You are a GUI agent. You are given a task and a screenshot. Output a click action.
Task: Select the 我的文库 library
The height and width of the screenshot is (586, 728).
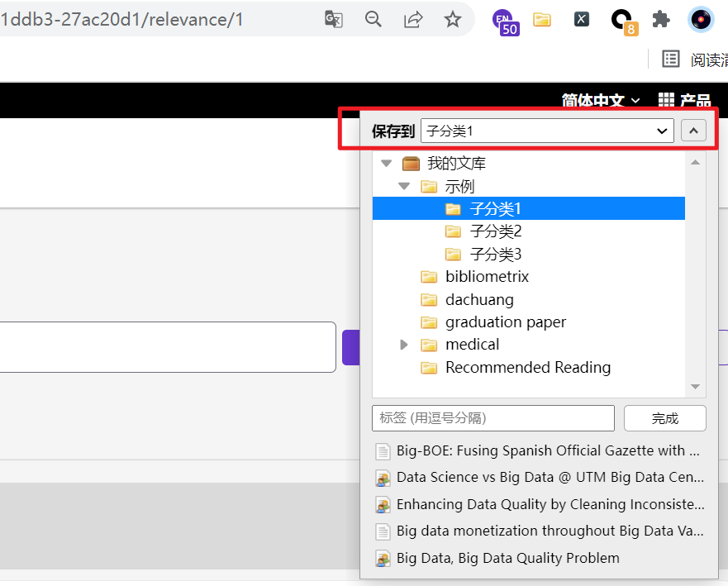(456, 163)
